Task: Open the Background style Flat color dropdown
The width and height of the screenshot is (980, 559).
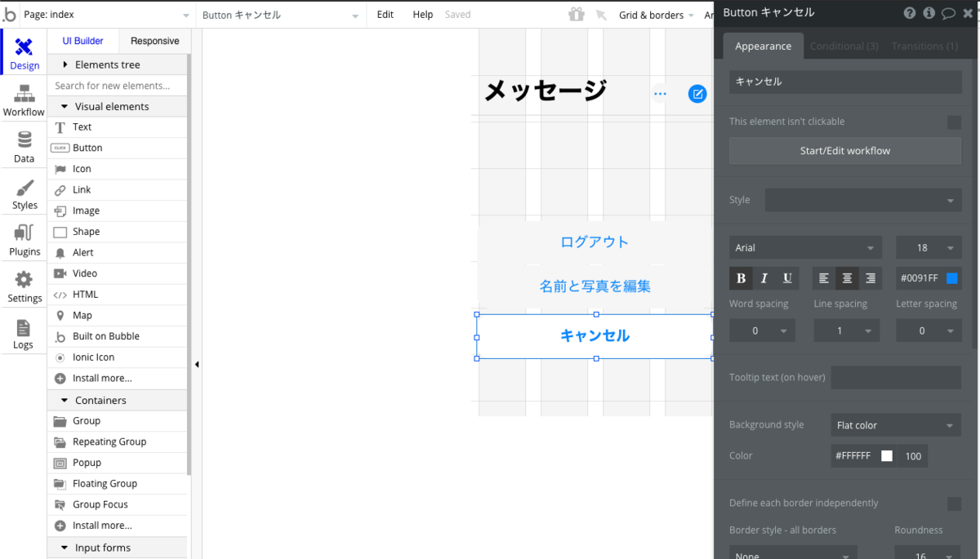Action: [896, 425]
